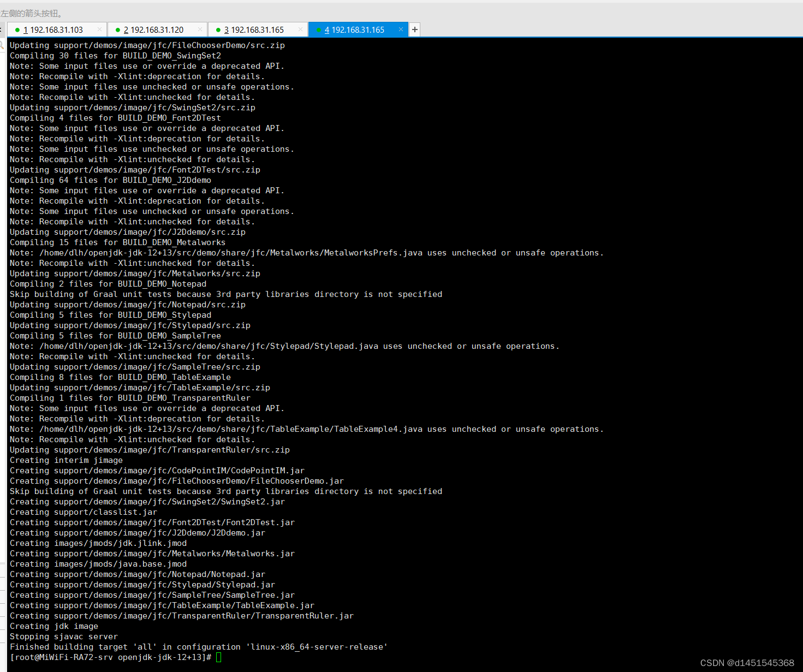Click the line creating SwingSet2.jar
803x672 pixels.
click(147, 502)
